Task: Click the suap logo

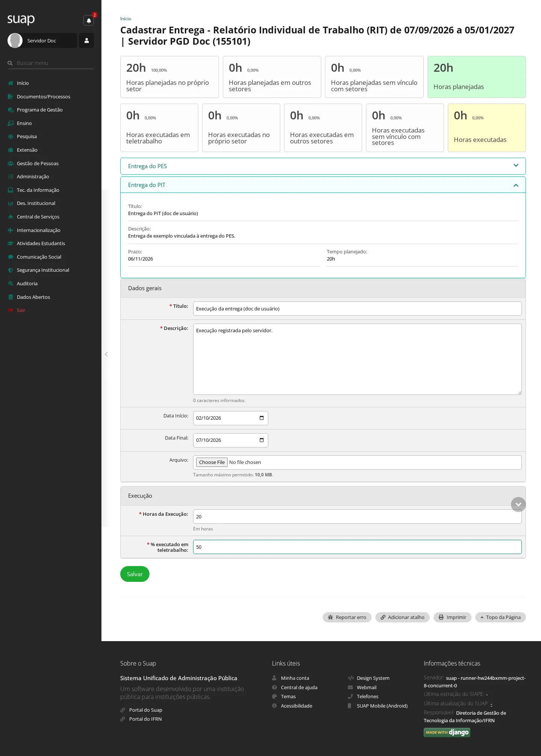Action: pyautogui.click(x=21, y=19)
